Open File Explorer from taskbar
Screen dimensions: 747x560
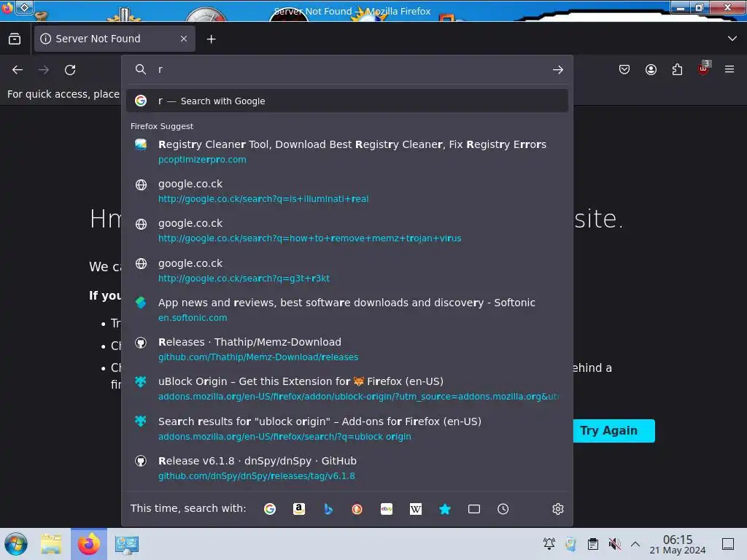(x=51, y=544)
